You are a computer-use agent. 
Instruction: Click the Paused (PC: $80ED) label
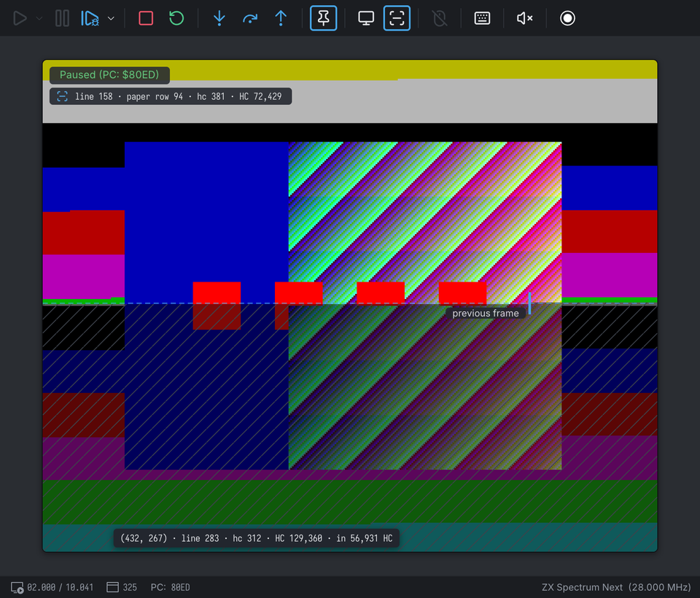tap(109, 74)
